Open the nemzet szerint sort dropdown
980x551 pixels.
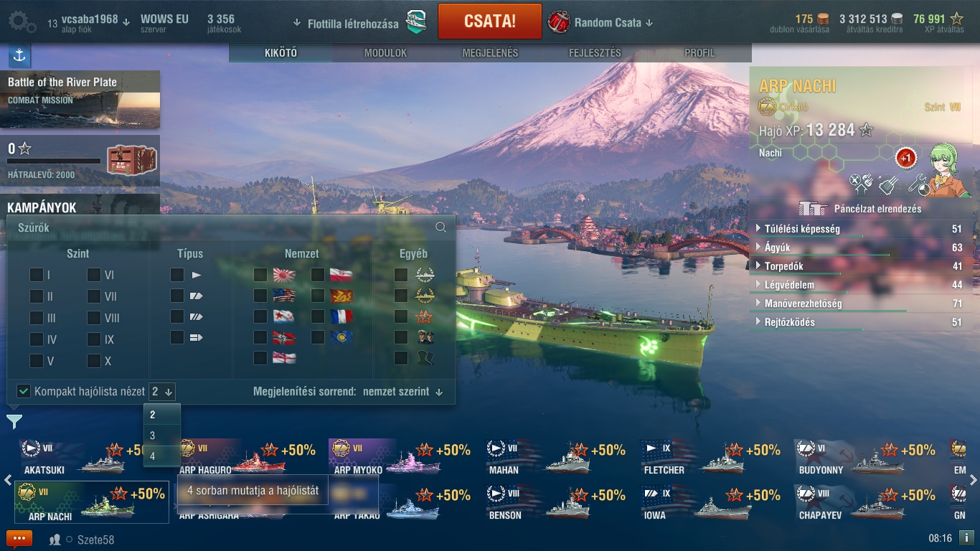(x=403, y=392)
